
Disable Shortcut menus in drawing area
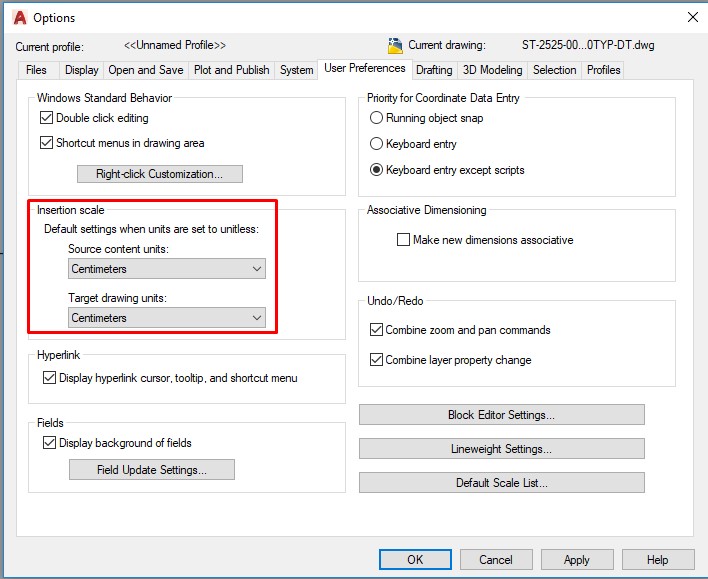click(x=47, y=143)
